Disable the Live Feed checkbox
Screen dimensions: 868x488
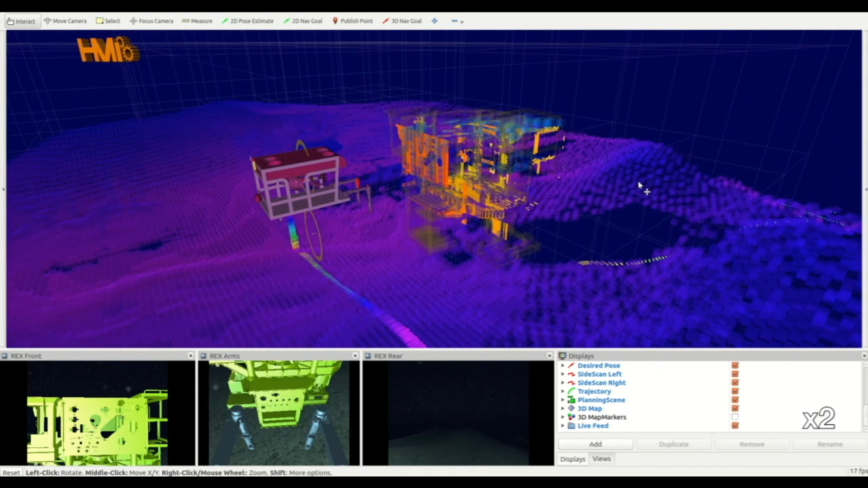coord(735,426)
